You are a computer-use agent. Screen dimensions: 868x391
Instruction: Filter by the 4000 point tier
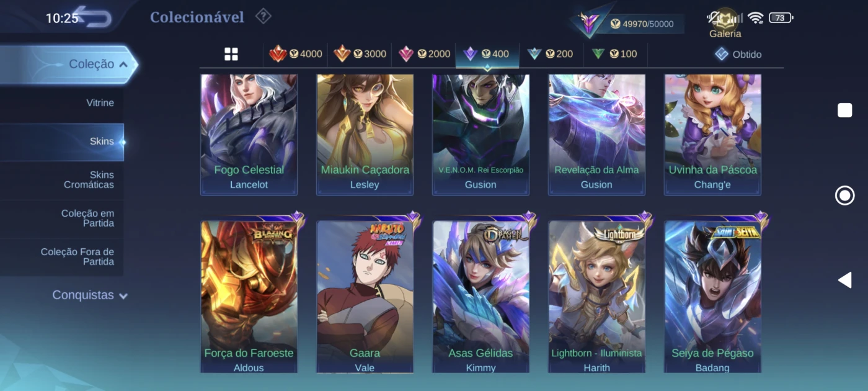pos(296,54)
